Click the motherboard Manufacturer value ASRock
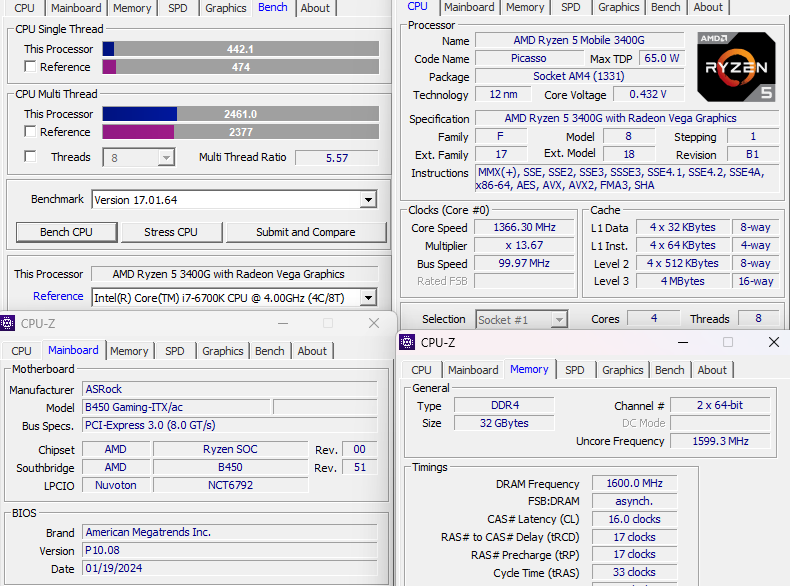 [230, 389]
